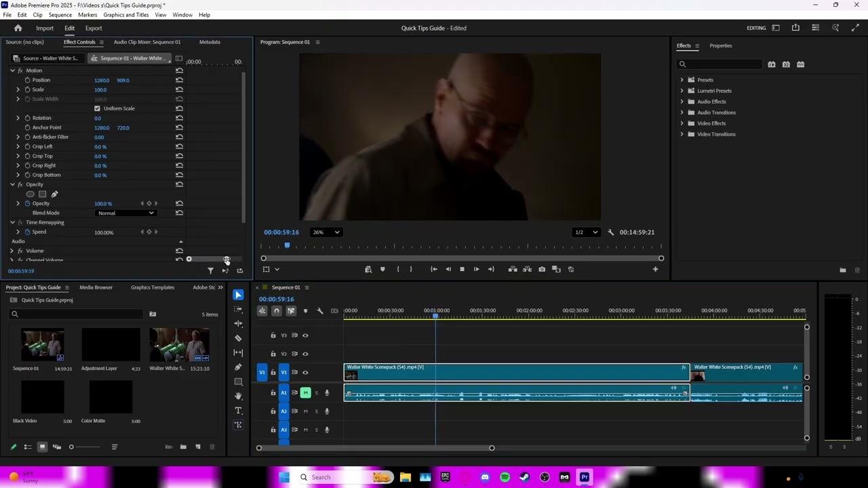Toggle insert sequences as nests button
868x488 pixels.
coord(262,311)
